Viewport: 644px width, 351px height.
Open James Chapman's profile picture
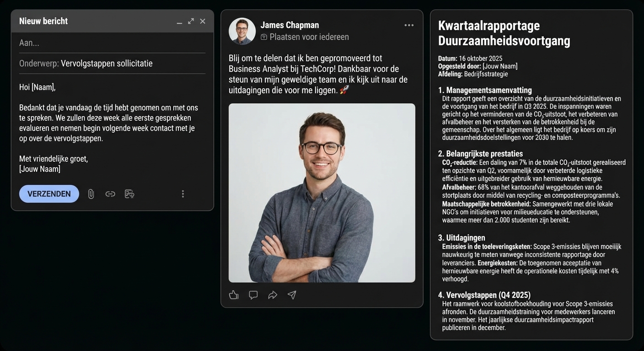[242, 31]
